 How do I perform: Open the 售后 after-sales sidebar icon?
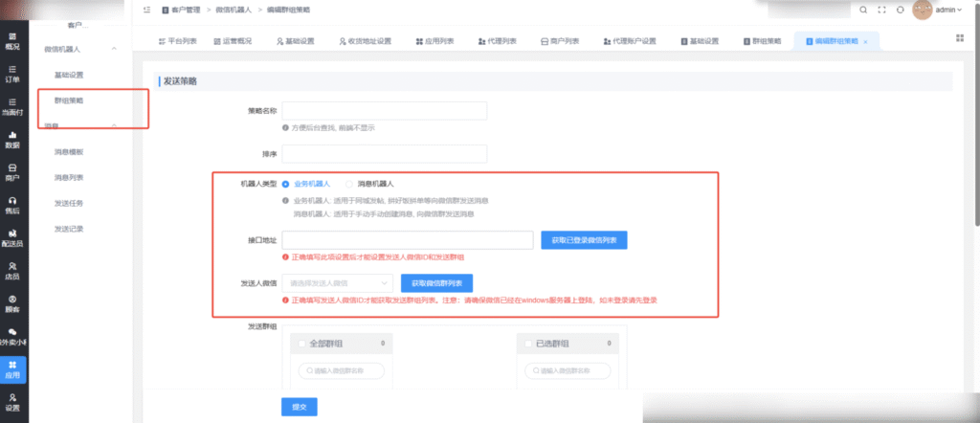click(12, 206)
